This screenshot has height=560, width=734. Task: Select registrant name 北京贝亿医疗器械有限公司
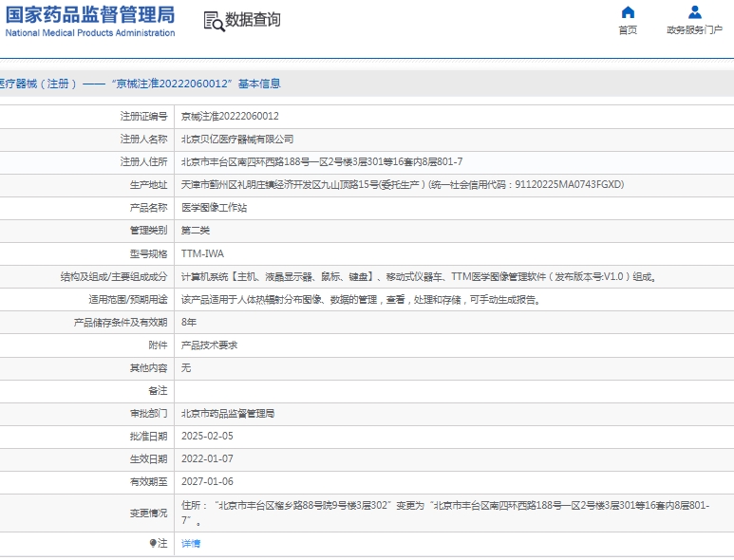237,139
